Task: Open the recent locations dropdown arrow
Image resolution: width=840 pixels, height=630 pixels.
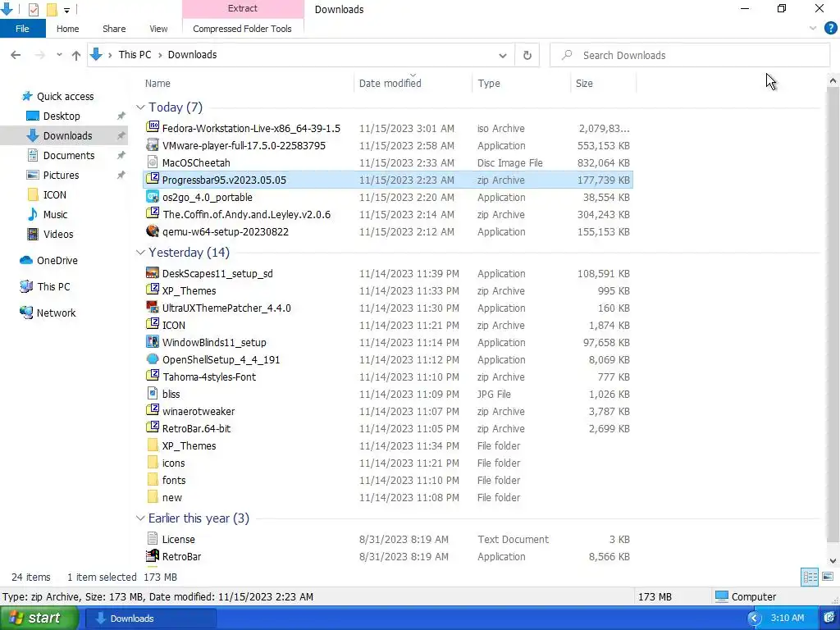Action: pos(59,55)
